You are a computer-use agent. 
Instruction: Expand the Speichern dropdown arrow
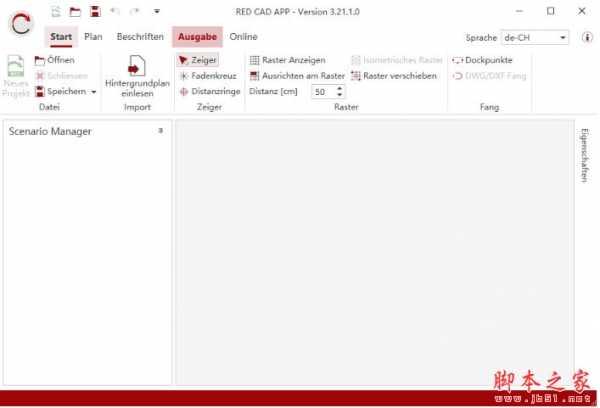point(94,92)
